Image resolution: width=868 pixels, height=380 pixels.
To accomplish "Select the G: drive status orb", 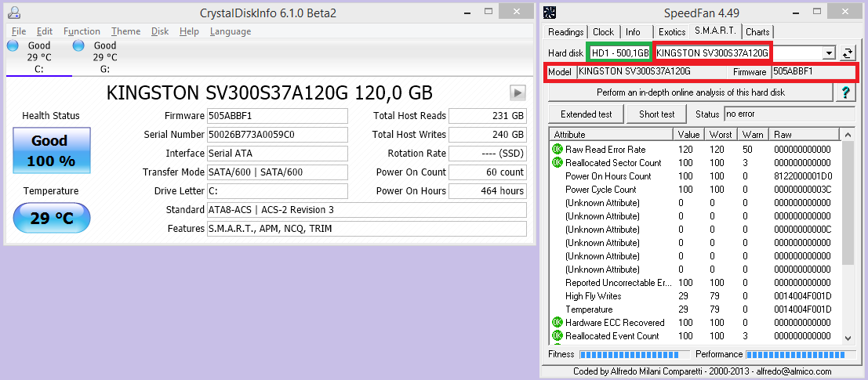I will (x=78, y=46).
